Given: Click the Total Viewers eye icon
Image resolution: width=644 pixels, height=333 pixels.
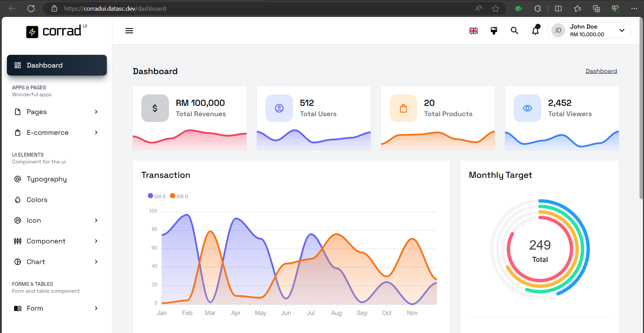Looking at the screenshot, I should (527, 108).
